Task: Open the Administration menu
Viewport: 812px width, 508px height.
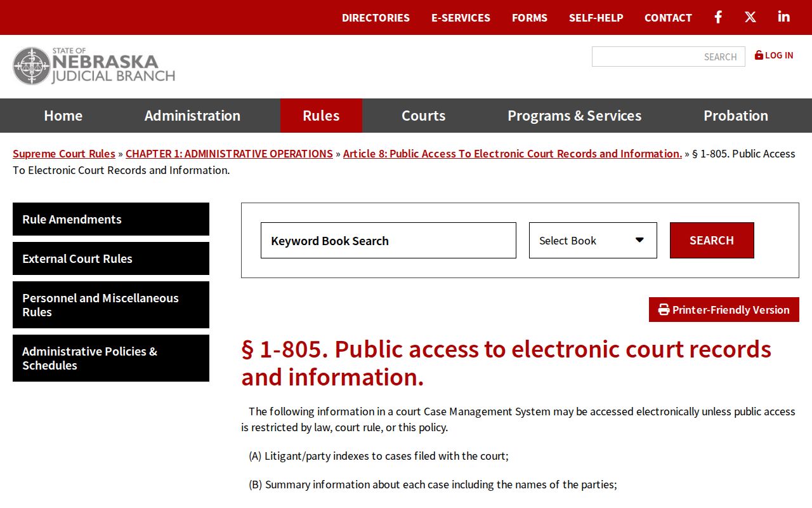Action: 192,116
